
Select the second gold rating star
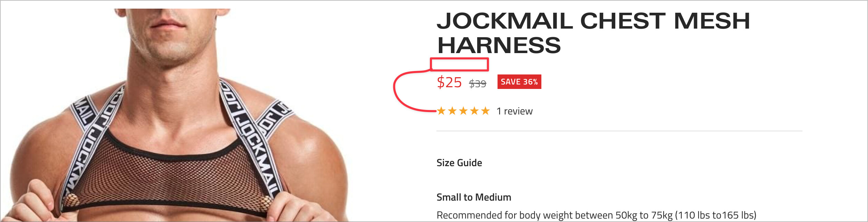click(452, 111)
